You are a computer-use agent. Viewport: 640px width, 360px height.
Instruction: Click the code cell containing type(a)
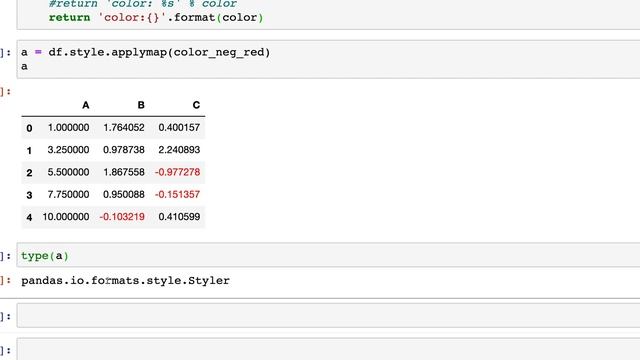(329, 256)
